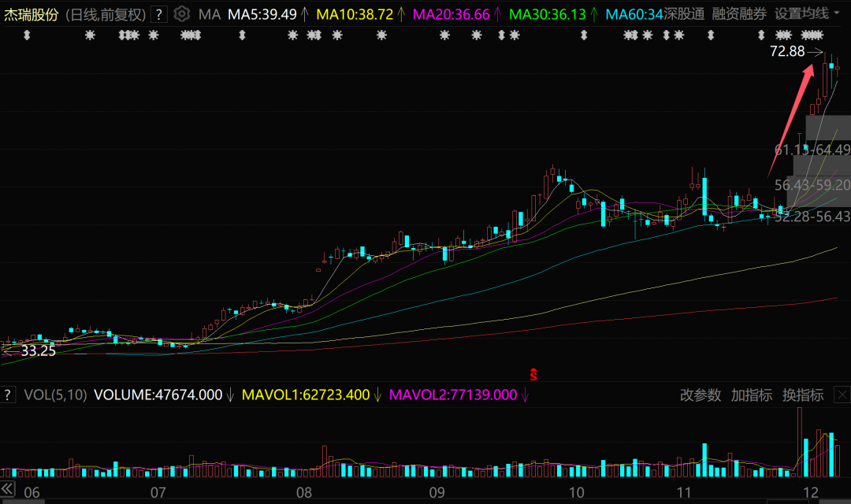Click the MAVOL1:62723.400 reading
Viewport: 851px width, 504px height.
tap(306, 395)
